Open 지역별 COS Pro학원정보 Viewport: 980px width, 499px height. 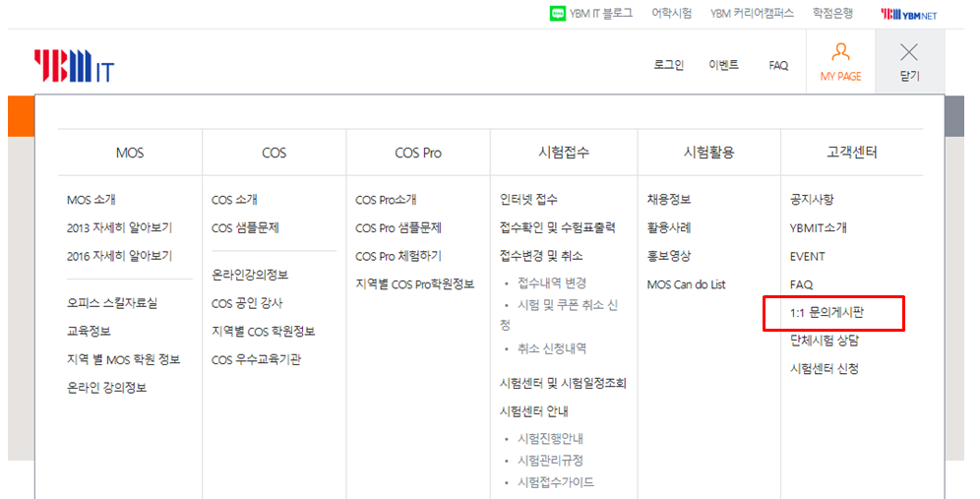415,283
